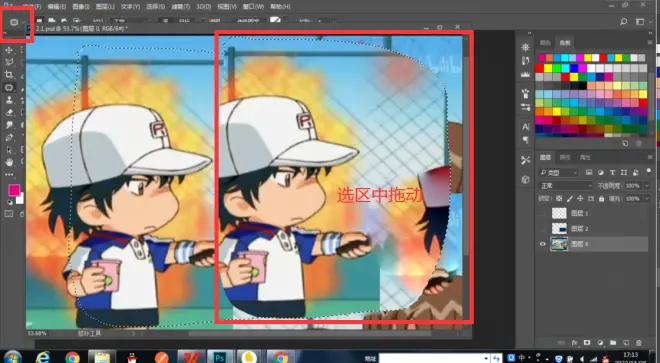This screenshot has height=363, width=660.
Task: Open the 滤镜(T) menu
Action: point(181,7)
